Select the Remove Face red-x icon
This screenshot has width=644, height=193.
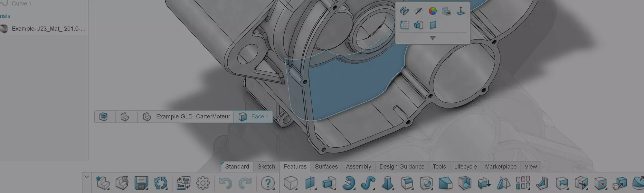[601, 183]
